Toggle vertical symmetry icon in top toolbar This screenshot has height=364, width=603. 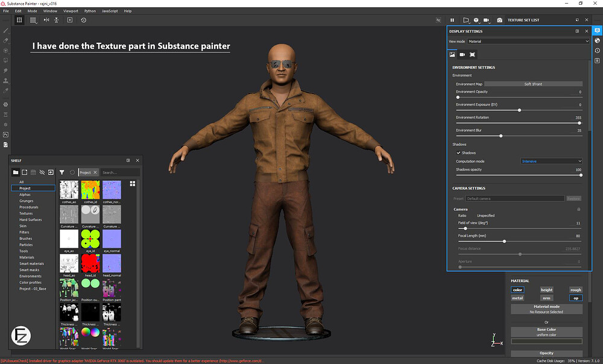coord(57,20)
